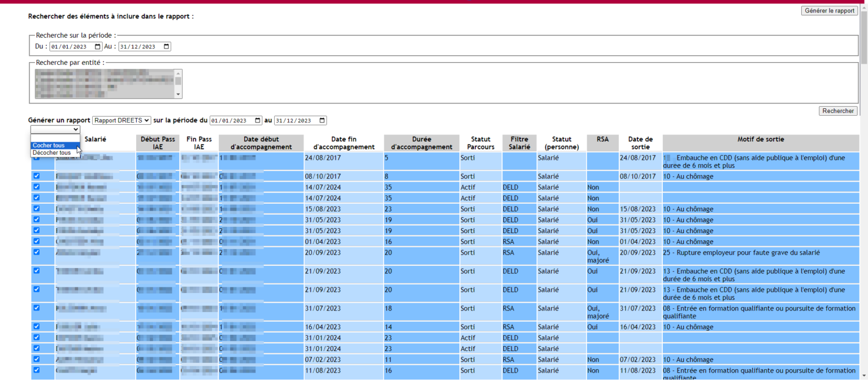The image size is (868, 381).
Task: Uncheck the row with exit date 01/04/2023
Action: 37,241
